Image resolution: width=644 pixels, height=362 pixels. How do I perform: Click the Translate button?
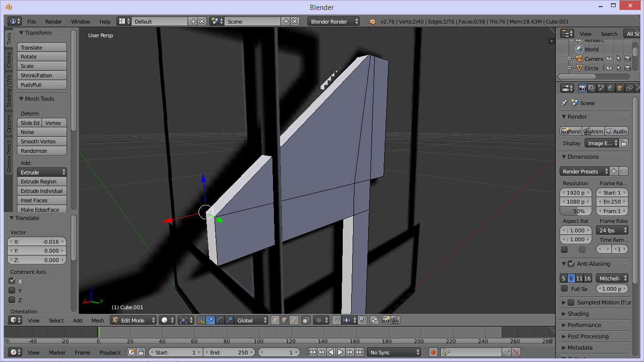pos(42,48)
